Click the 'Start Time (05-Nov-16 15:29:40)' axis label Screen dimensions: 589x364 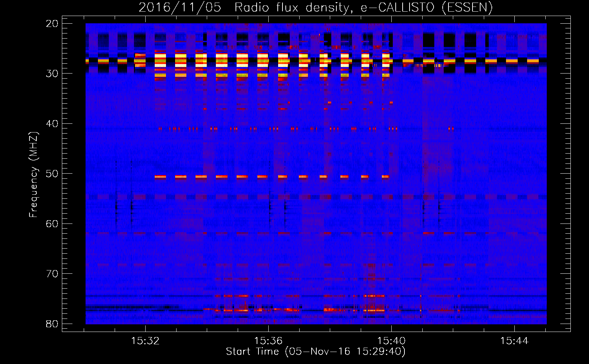click(x=316, y=352)
